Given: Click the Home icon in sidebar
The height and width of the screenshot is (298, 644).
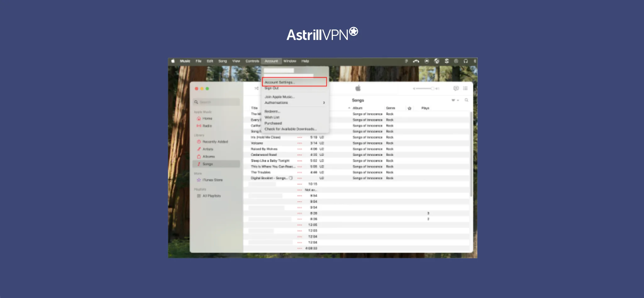Looking at the screenshot, I should tap(199, 119).
